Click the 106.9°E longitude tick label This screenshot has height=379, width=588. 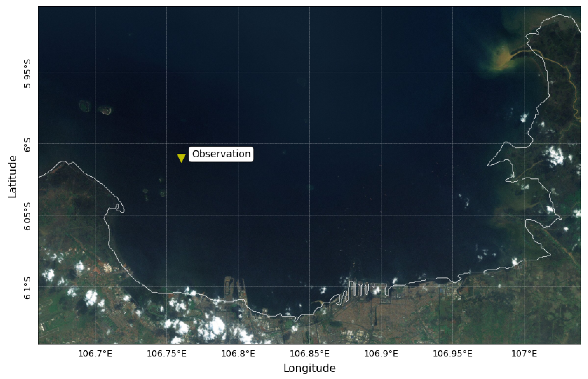pos(381,354)
